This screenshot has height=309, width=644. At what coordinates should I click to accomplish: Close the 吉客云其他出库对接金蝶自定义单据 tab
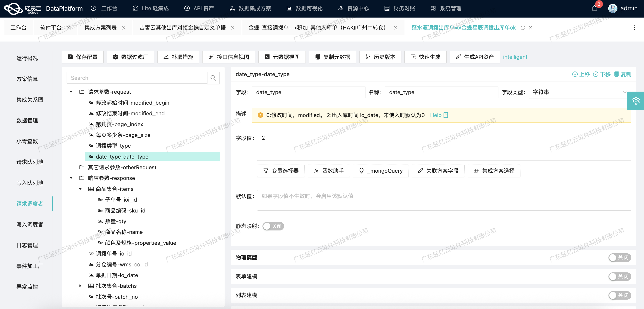[x=233, y=28]
